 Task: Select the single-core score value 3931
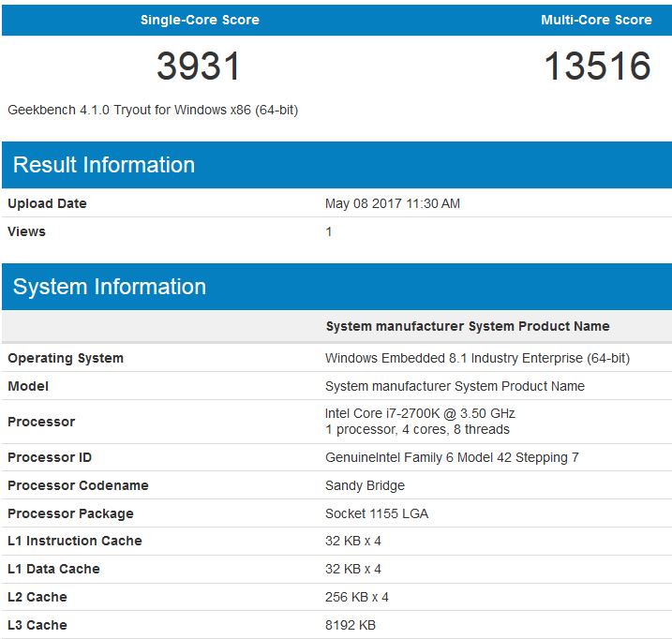click(199, 67)
